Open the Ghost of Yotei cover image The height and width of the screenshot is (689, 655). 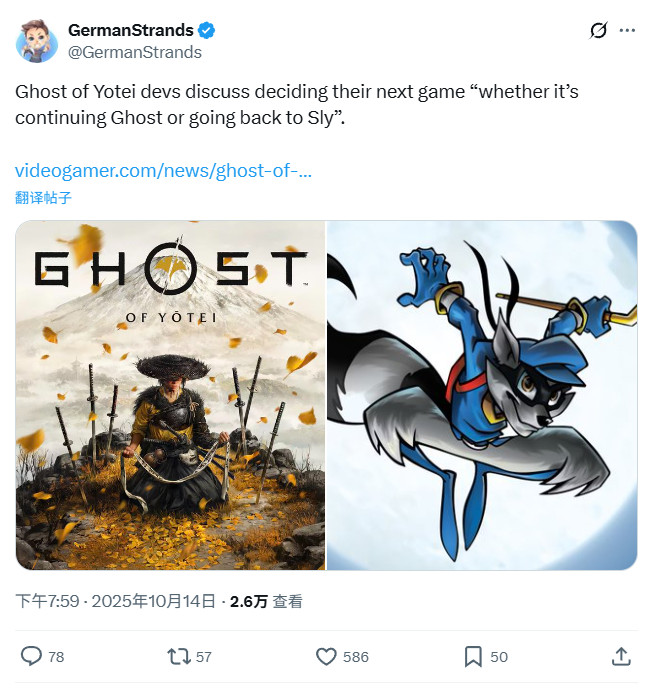coord(170,395)
